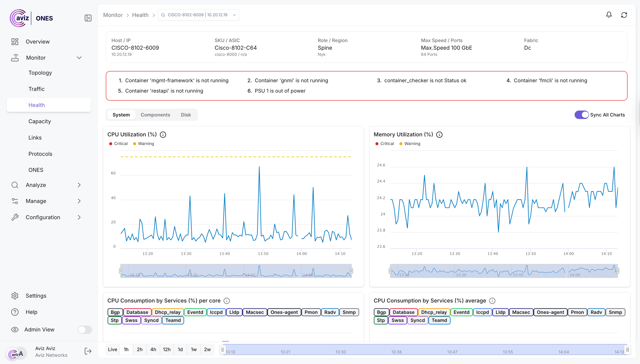Open Settings gear in sidebar

[15, 296]
